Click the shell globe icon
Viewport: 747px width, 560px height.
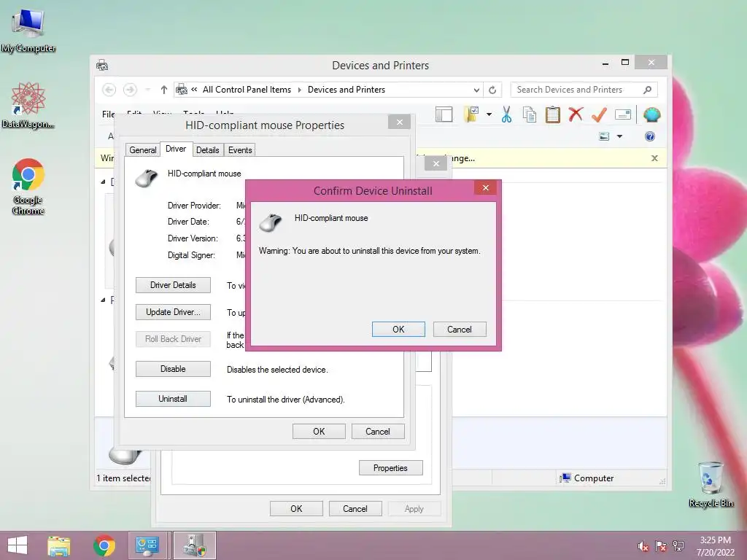click(x=651, y=114)
